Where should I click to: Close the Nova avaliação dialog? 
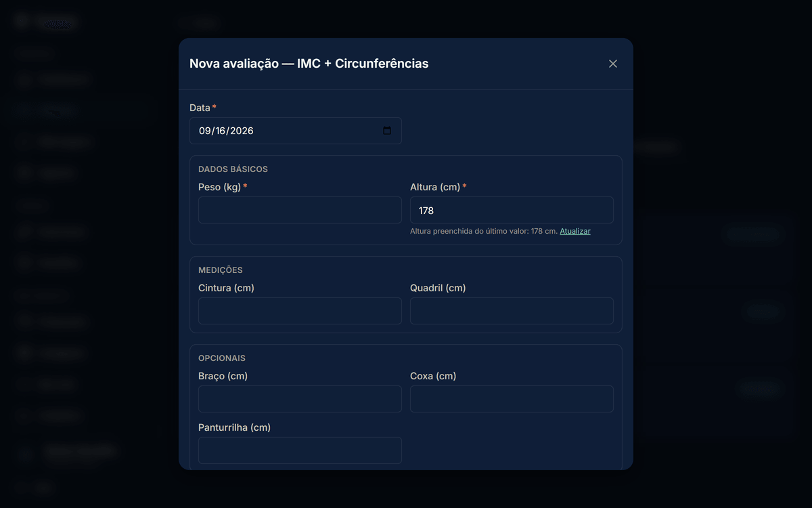point(613,64)
